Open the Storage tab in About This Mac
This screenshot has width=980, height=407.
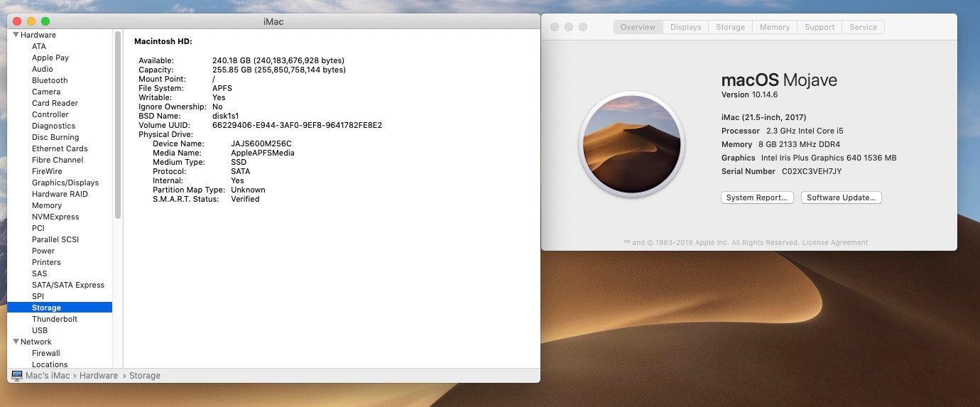pyautogui.click(x=730, y=27)
